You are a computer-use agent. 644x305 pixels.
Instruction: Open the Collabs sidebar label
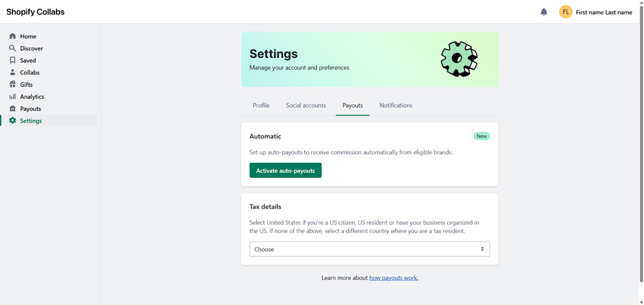pyautogui.click(x=30, y=73)
